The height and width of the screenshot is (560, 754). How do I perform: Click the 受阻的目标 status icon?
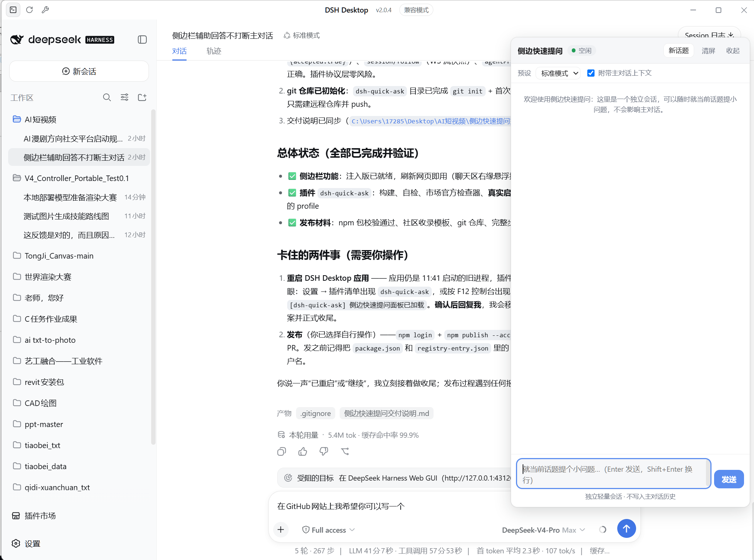tap(288, 478)
